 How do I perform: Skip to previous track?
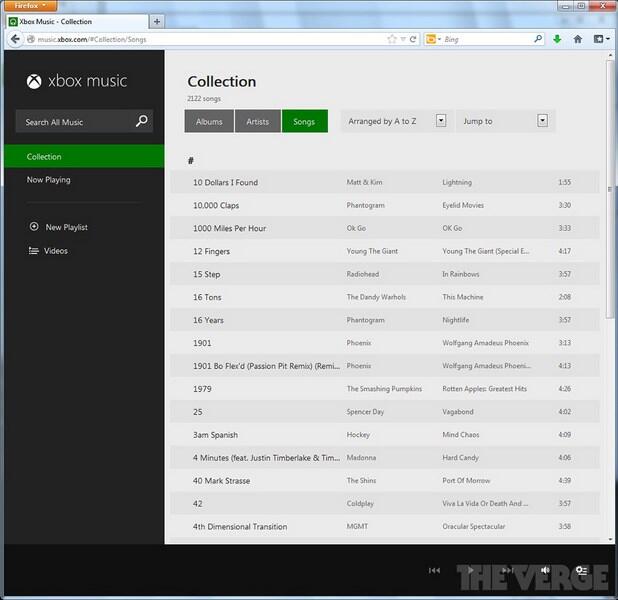pyautogui.click(x=434, y=570)
